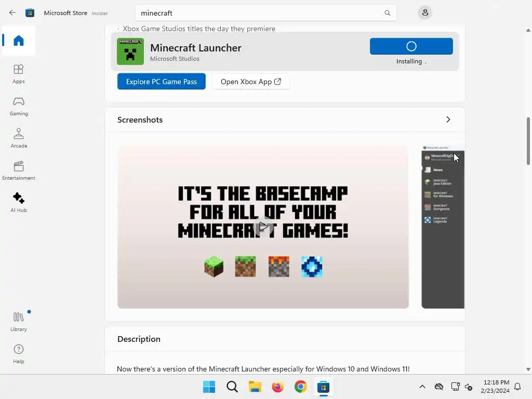The width and height of the screenshot is (532, 399).
Task: Click Explore PC Game Pass button
Action: [x=162, y=82]
